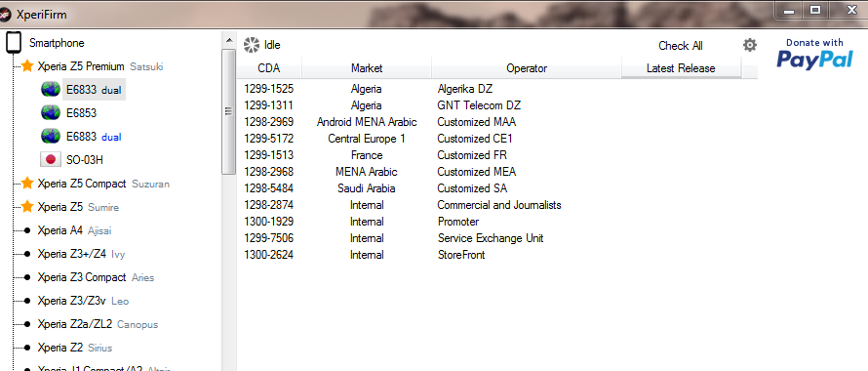Expand Xperia Z3/Z3v Leo
868x371 pixels.
tap(83, 301)
